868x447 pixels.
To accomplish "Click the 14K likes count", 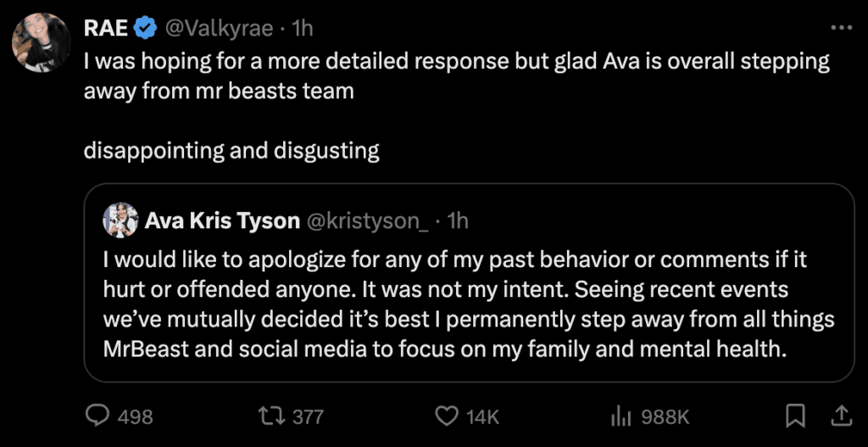I will pos(481,416).
